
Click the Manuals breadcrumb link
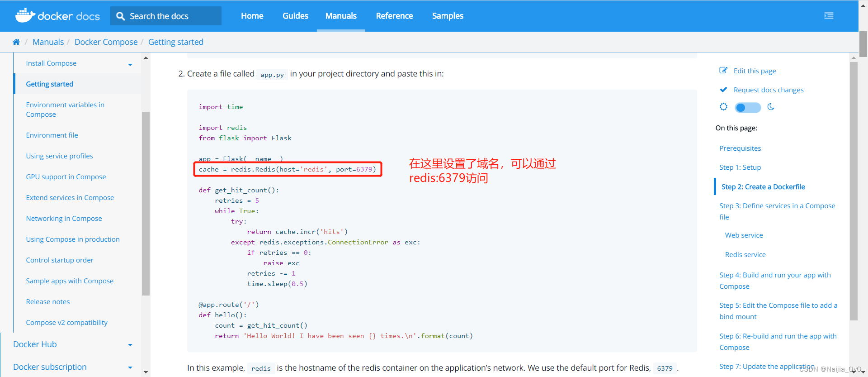[48, 42]
